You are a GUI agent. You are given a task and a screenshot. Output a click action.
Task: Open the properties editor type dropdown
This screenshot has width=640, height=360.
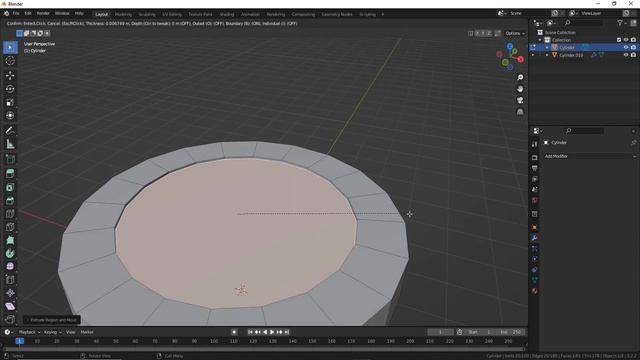[x=538, y=131]
